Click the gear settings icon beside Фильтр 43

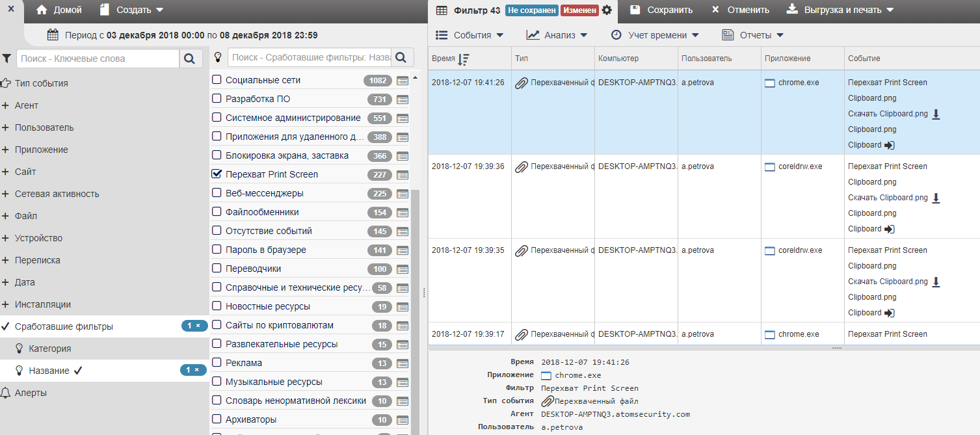point(607,10)
